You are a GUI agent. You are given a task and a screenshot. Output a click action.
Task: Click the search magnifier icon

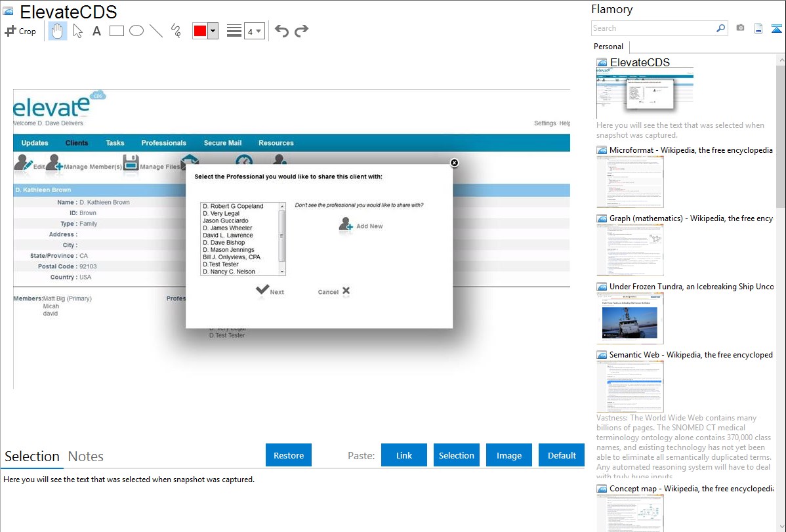coord(721,28)
